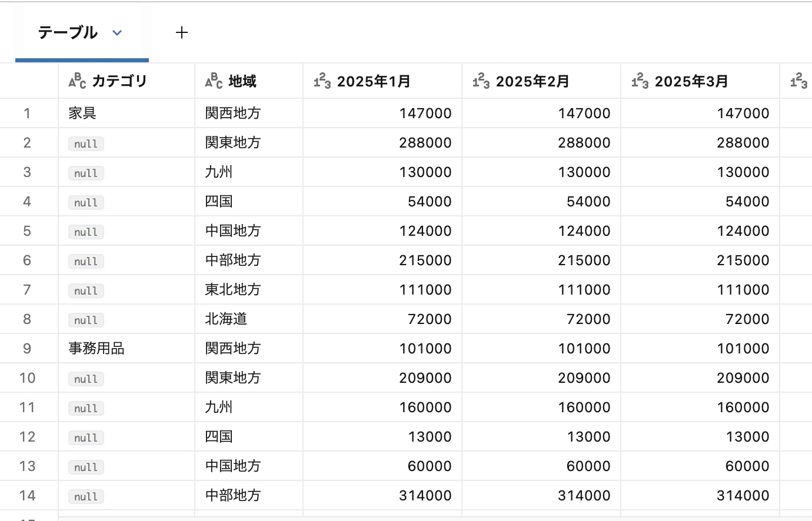Select 中国地方 in row 13
The image size is (812, 521).
click(249, 466)
